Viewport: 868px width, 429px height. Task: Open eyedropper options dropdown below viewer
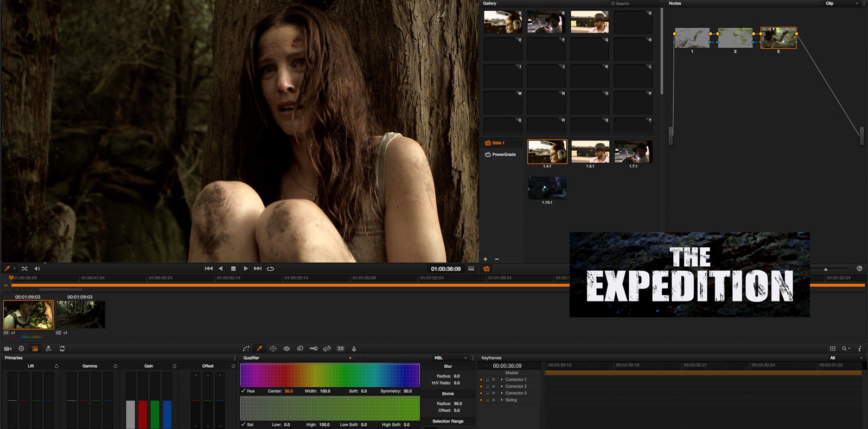pos(14,268)
